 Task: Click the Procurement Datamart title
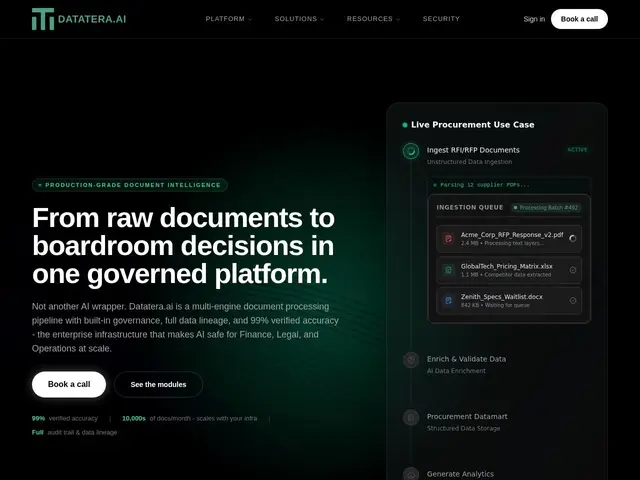[x=467, y=416]
